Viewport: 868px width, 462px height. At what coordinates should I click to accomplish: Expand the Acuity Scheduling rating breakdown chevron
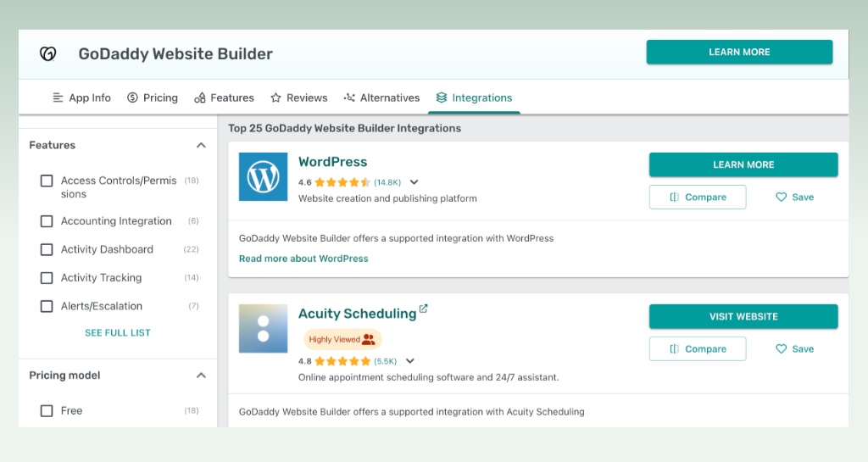410,361
